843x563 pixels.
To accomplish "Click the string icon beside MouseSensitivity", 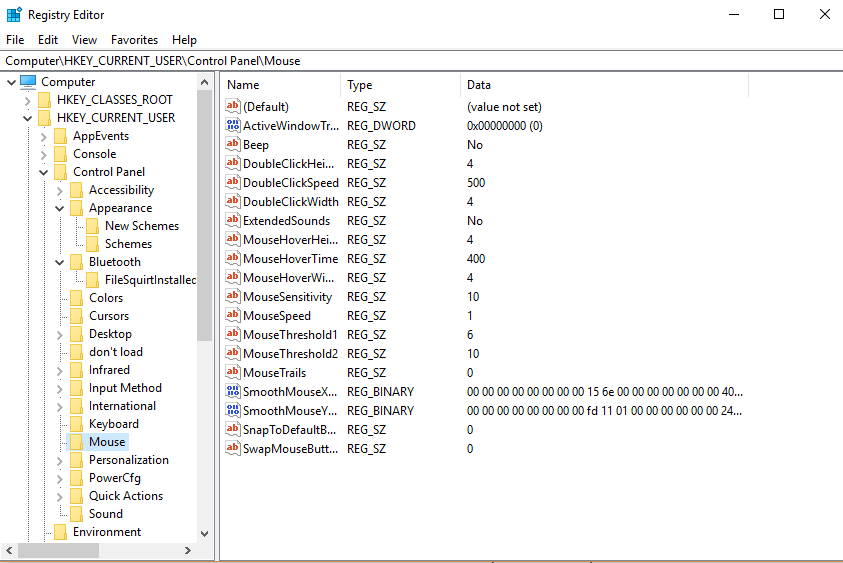I will (233, 296).
